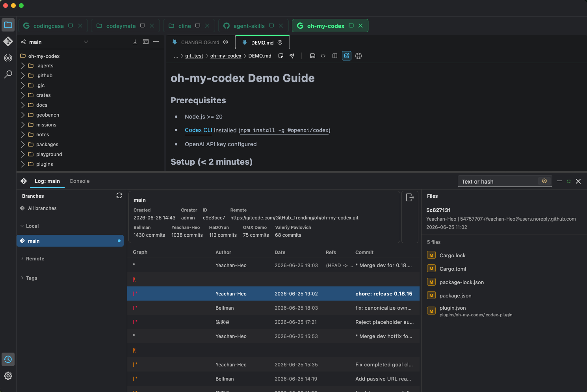The height and width of the screenshot is (392, 587).
Task: Close the Git log panel
Action: point(578,181)
